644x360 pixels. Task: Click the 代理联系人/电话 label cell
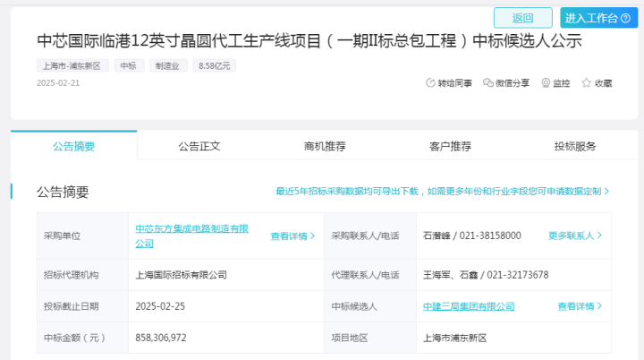370,275
